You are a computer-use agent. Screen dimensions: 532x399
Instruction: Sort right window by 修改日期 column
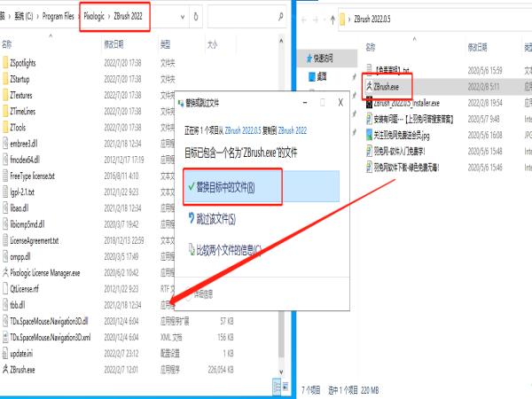(478, 47)
